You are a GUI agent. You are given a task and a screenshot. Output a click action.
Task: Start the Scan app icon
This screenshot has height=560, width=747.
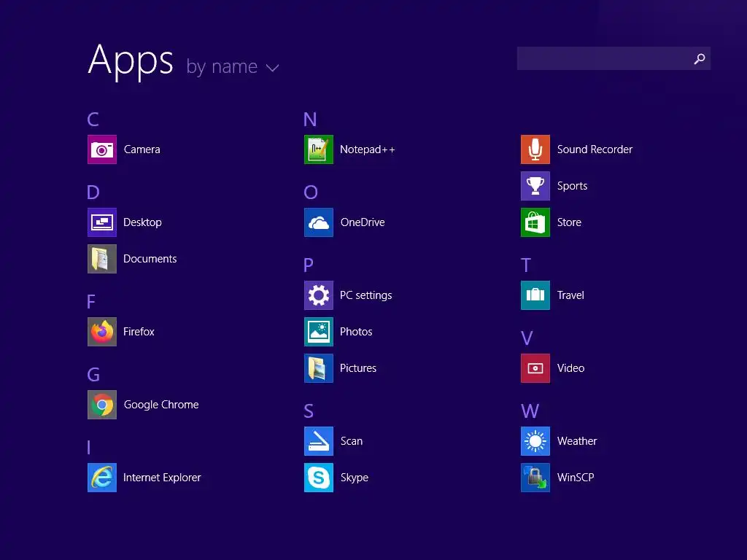(319, 441)
